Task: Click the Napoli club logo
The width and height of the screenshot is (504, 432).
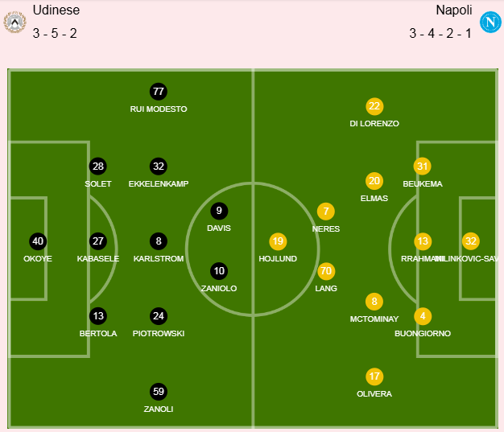Action: click(490, 22)
